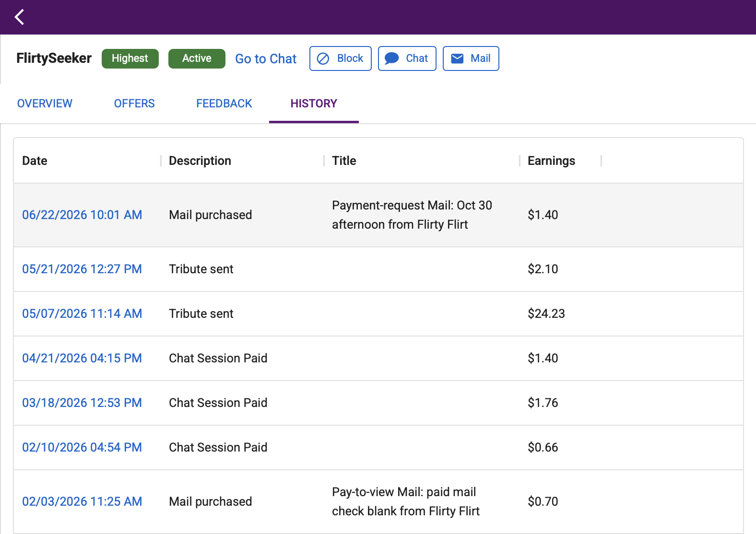This screenshot has width=756, height=534.
Task: Click the Pay-to-view Mail title text
Action: (406, 501)
